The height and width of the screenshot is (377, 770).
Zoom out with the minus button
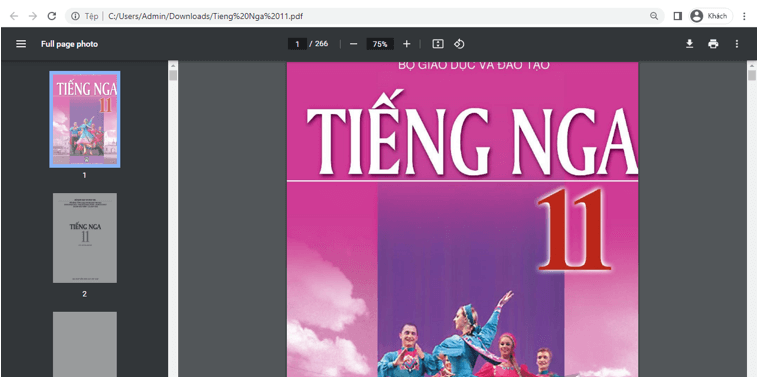[x=354, y=44]
